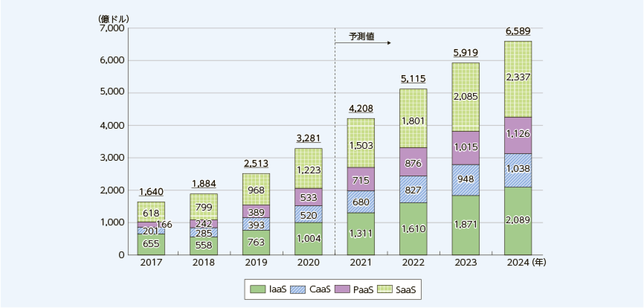Click the 2024 IaaS segment labeled 2,089
Image resolution: width=644 pixels, height=308 pixels.
518,221
